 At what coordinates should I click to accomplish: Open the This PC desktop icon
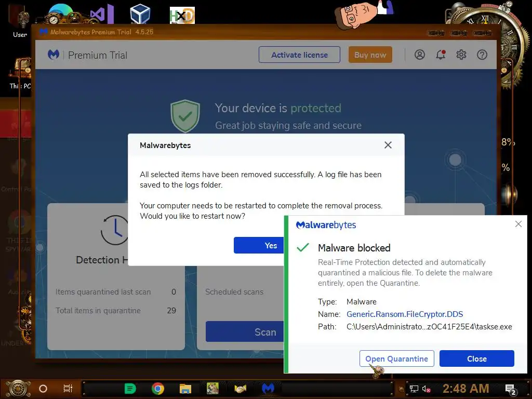pyautogui.click(x=20, y=73)
